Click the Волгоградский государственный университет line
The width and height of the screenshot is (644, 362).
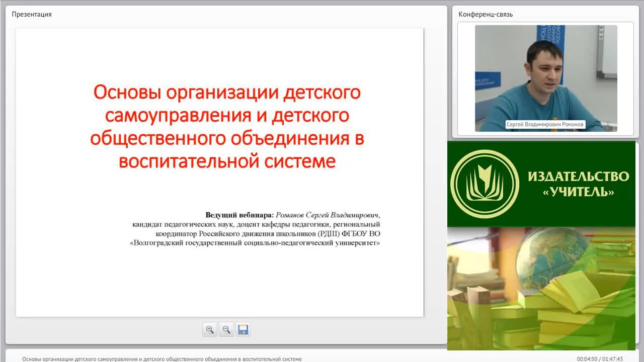pyautogui.click(x=255, y=243)
